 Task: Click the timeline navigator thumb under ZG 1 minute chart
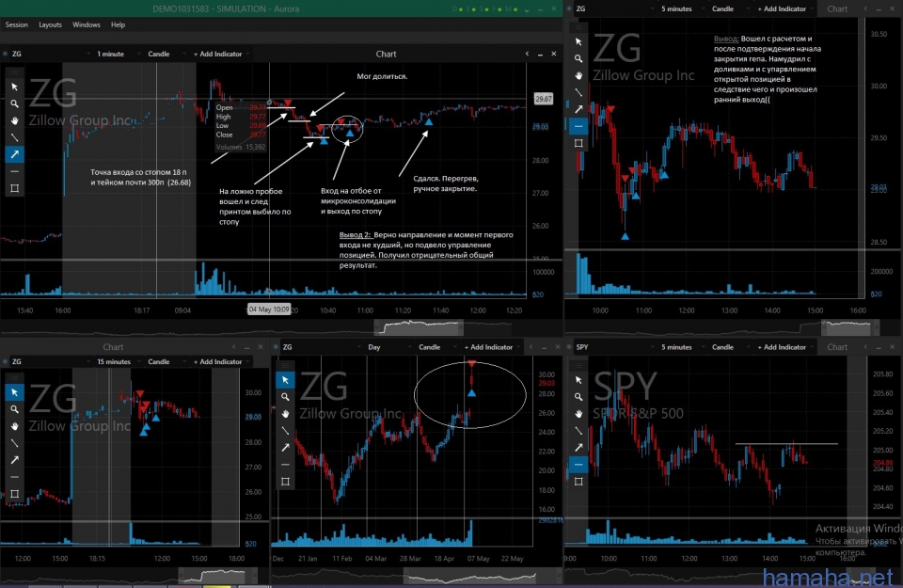coord(419,328)
